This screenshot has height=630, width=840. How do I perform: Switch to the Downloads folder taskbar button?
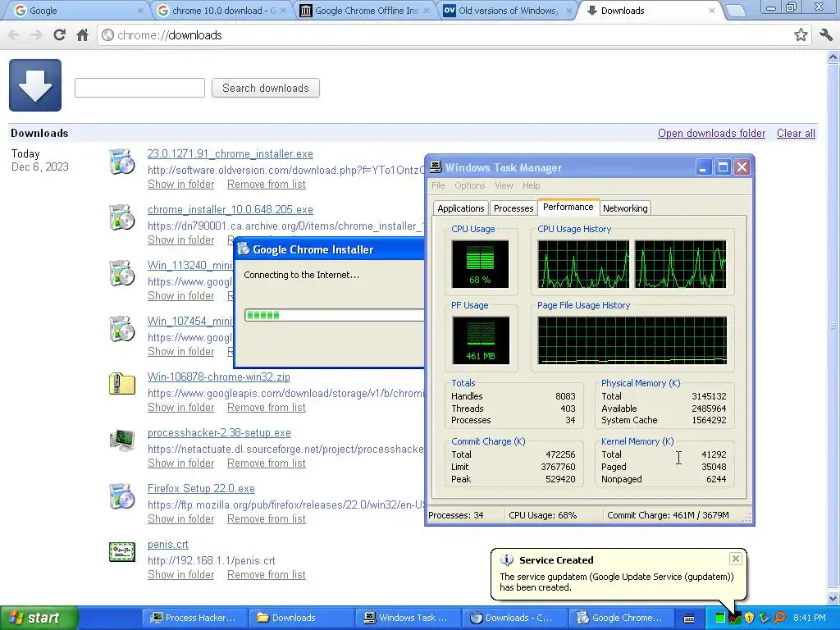(x=301, y=618)
